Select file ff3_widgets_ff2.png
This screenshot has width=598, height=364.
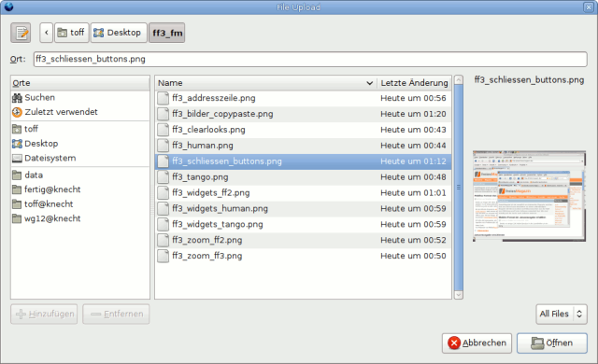pos(303,193)
